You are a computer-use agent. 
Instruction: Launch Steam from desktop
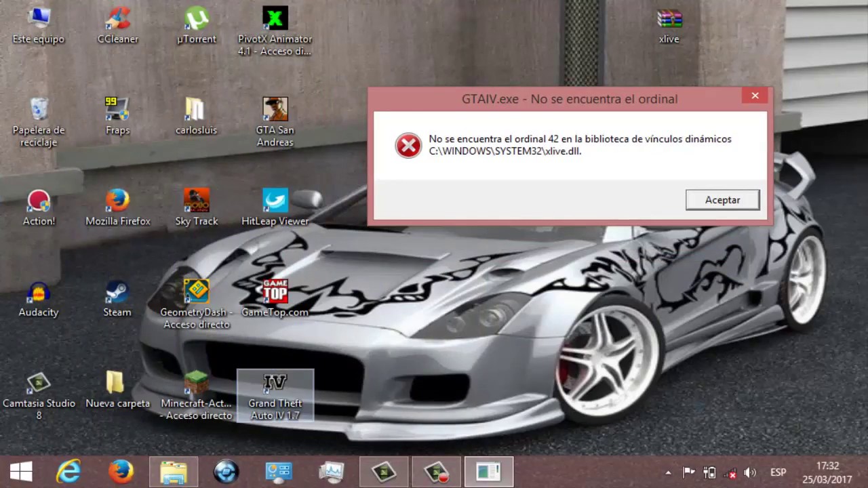click(117, 298)
